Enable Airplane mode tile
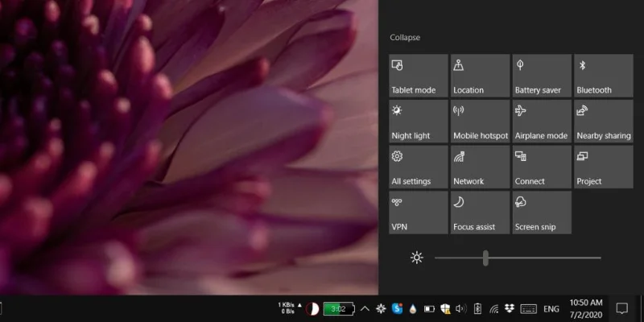This screenshot has height=322, width=644. (542, 122)
